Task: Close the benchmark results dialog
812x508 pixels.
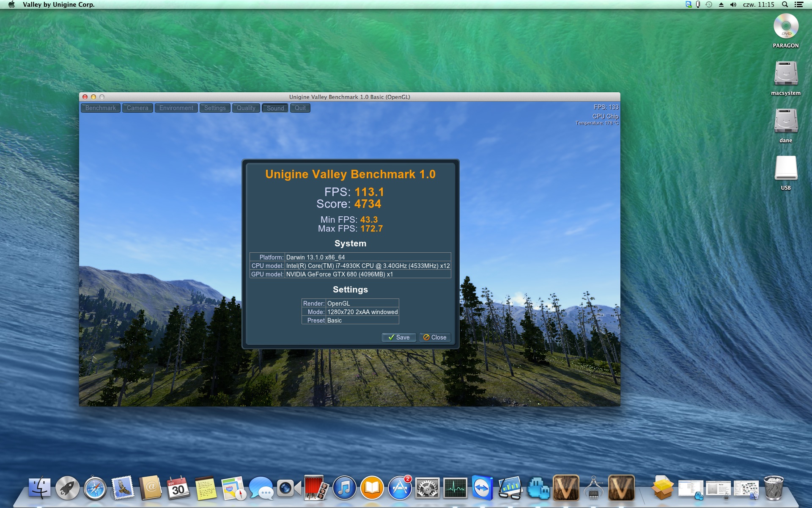Action: (x=435, y=337)
